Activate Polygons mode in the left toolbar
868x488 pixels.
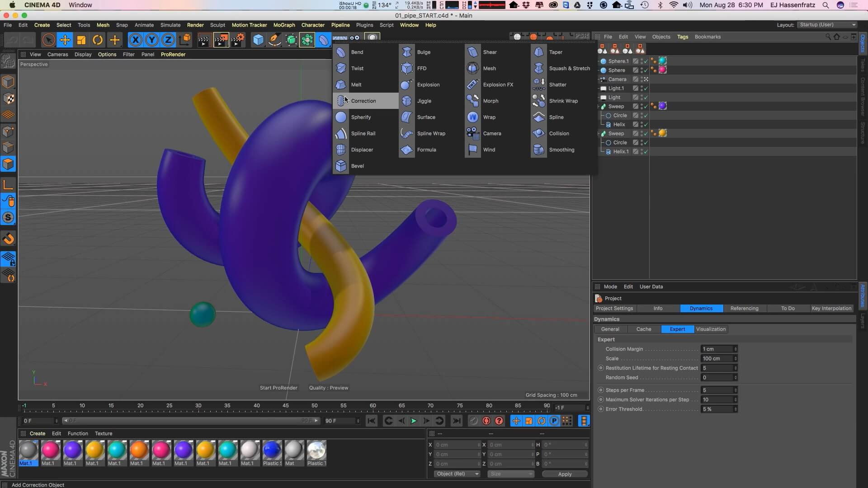[9, 164]
